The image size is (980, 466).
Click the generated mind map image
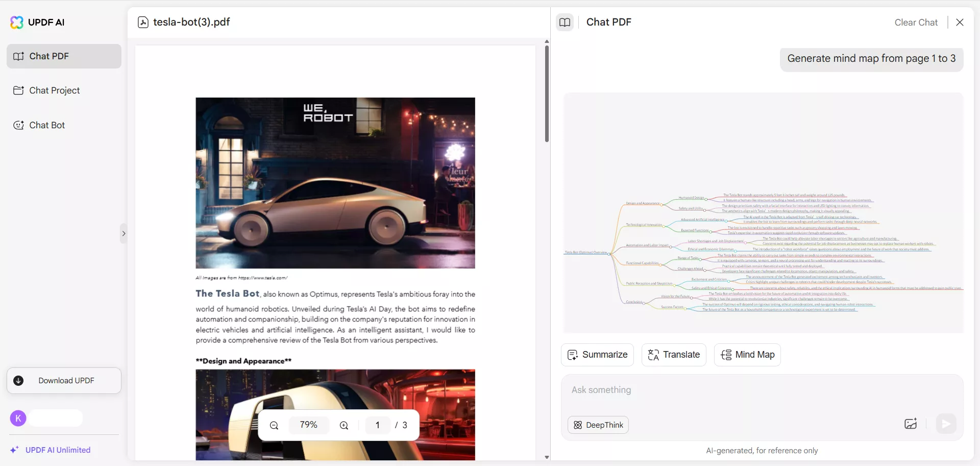pyautogui.click(x=763, y=213)
